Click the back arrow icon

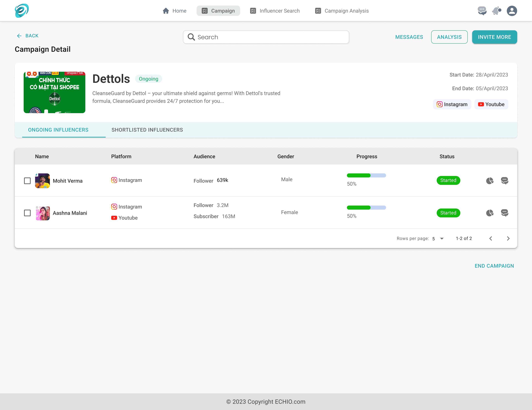click(19, 36)
